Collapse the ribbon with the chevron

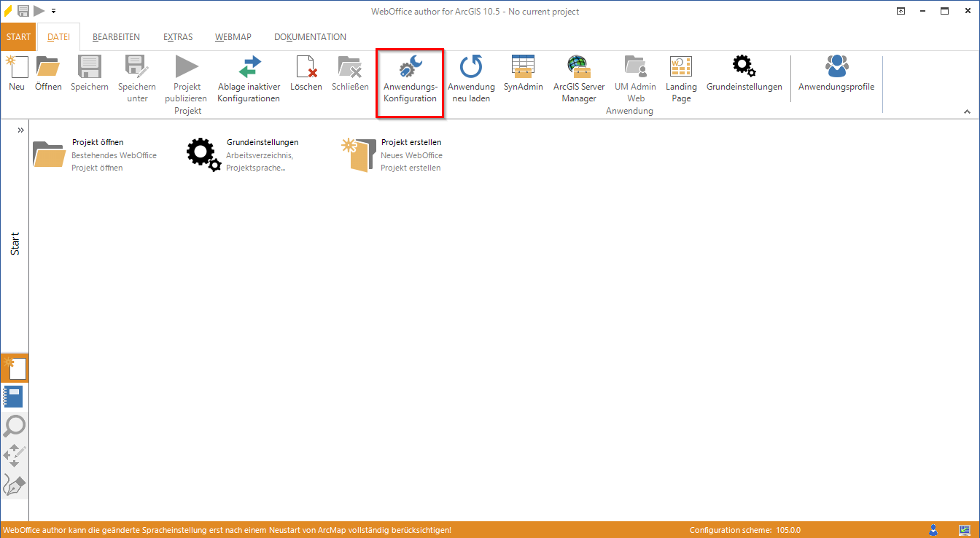968,112
